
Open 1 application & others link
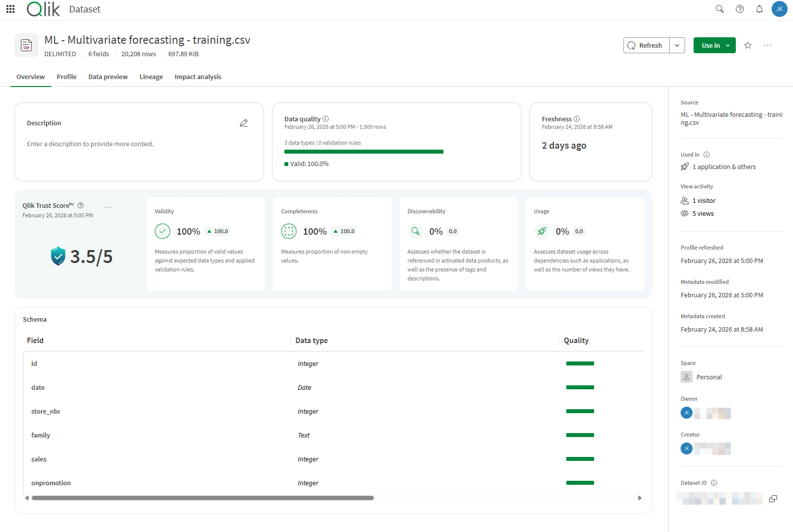(724, 167)
